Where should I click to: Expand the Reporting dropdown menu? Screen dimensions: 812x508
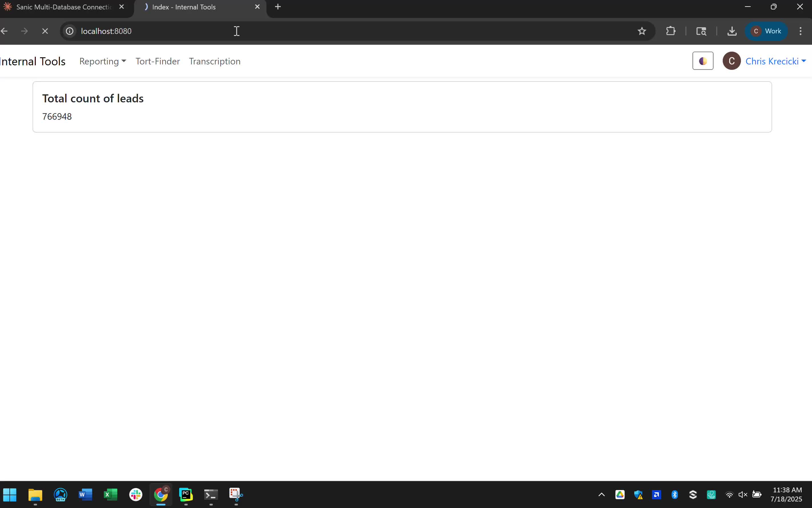[x=102, y=61]
